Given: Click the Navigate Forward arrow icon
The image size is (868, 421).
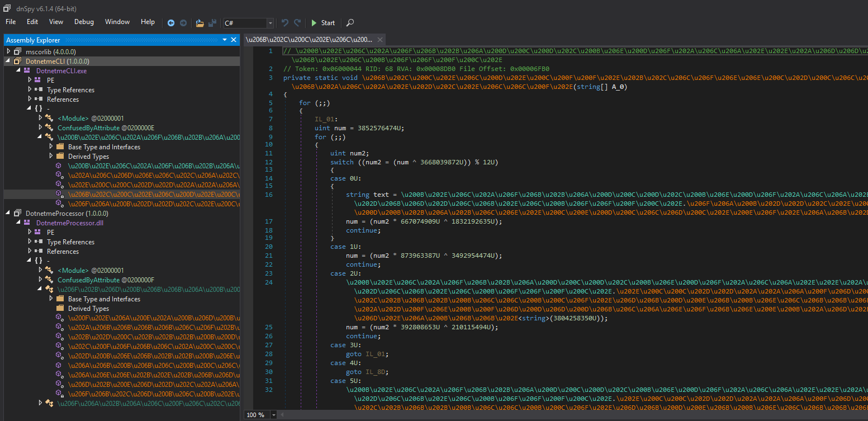Looking at the screenshot, I should 182,23.
